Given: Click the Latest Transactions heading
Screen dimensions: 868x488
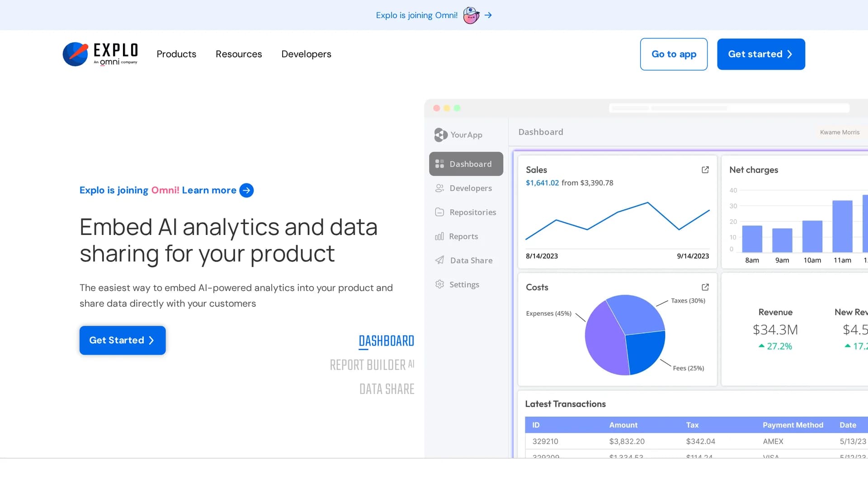Looking at the screenshot, I should [x=565, y=404].
